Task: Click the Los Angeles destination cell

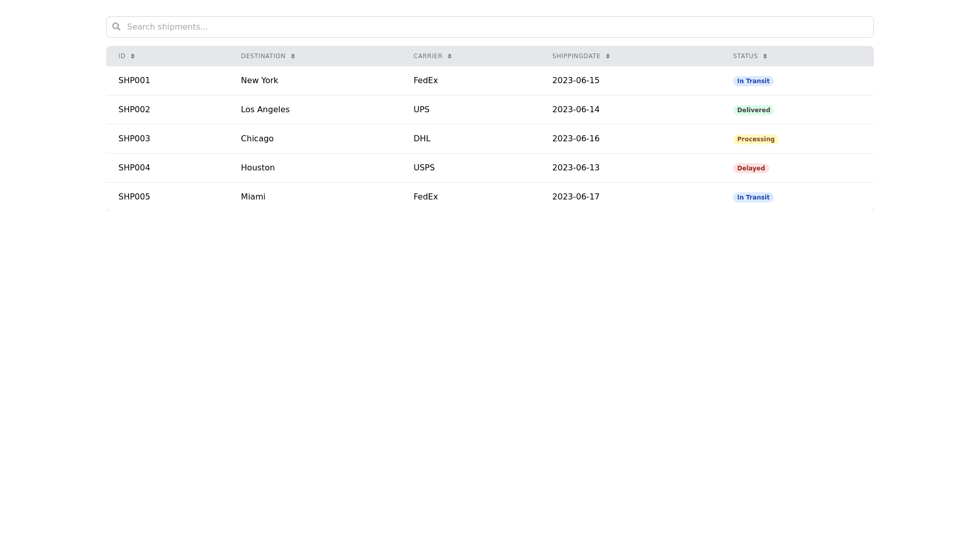Action: coord(265,110)
